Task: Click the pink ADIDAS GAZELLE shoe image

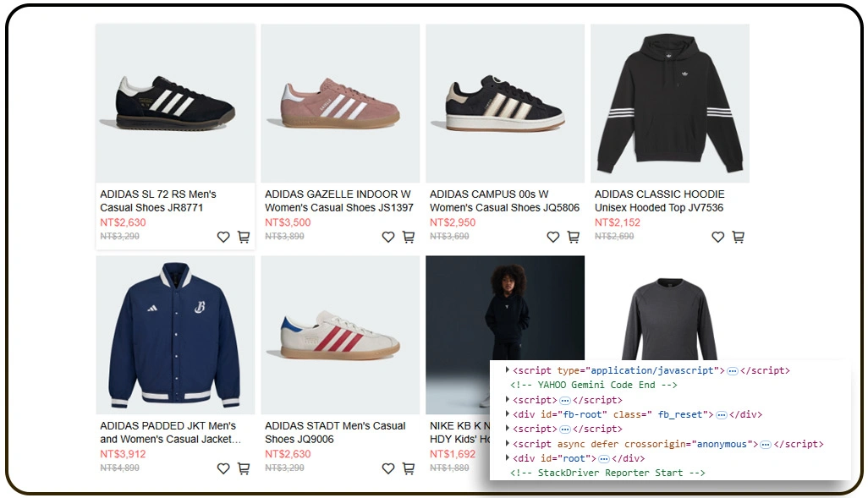Action: (340, 103)
